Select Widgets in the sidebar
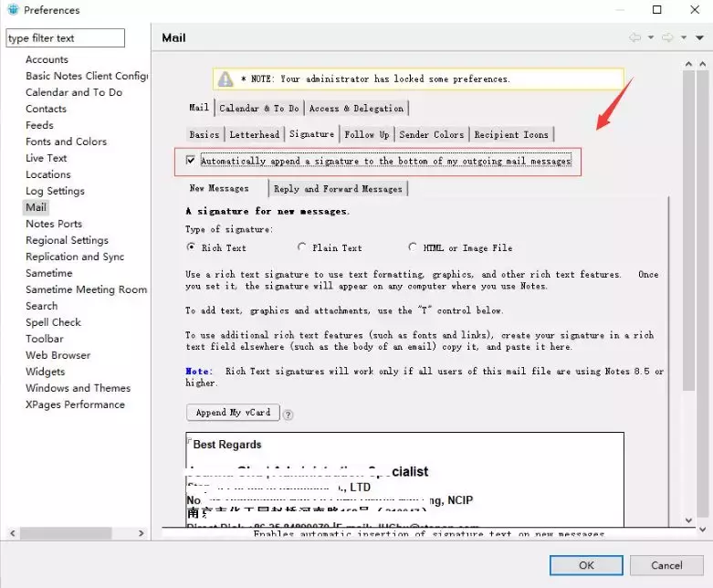 [45, 372]
